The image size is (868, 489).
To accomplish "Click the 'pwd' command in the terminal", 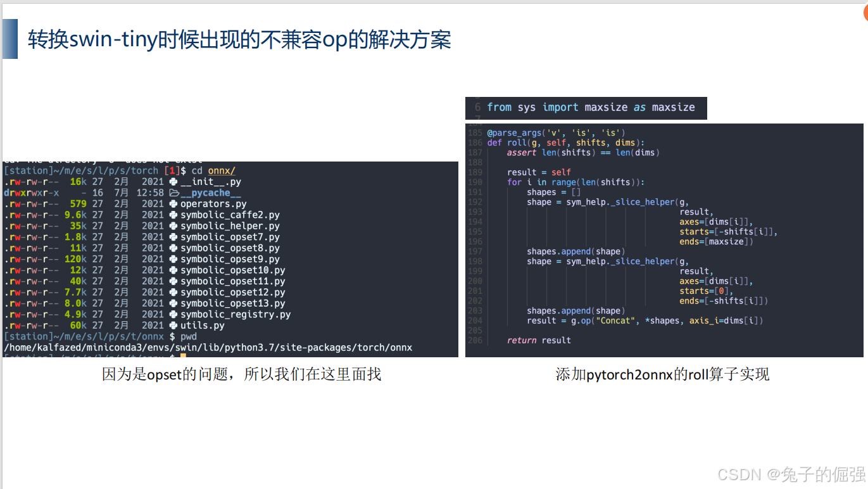I will pos(189,337).
